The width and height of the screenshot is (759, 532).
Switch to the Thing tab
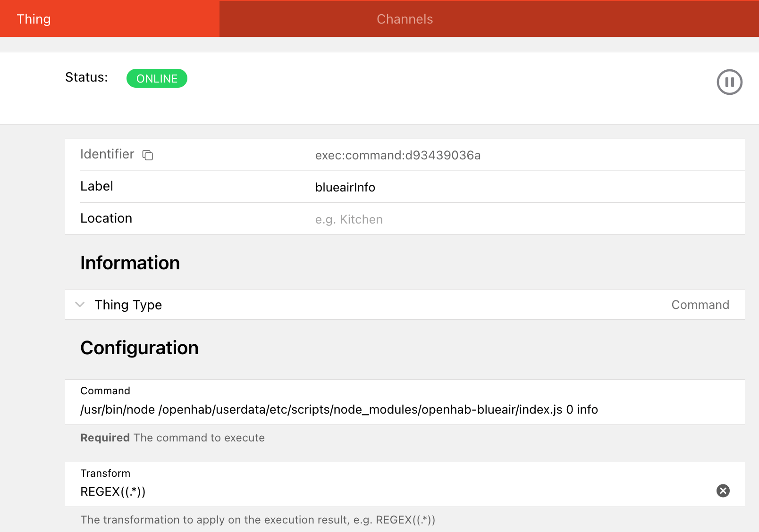34,19
